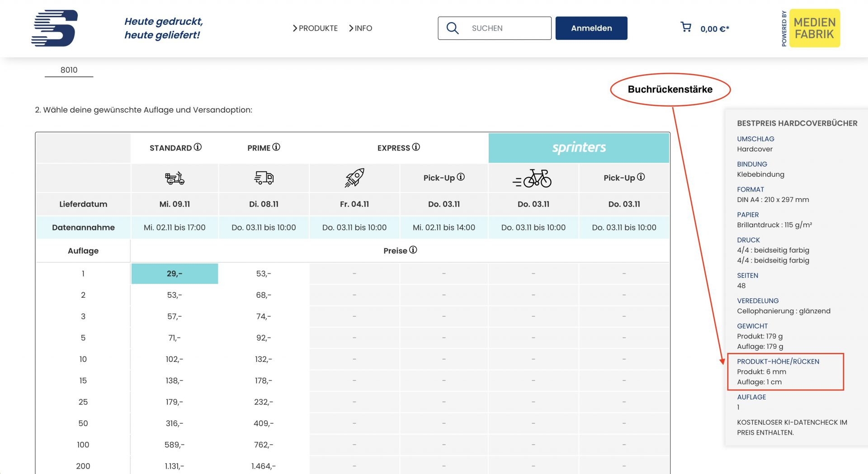Click the SUCHEN search field

click(495, 28)
